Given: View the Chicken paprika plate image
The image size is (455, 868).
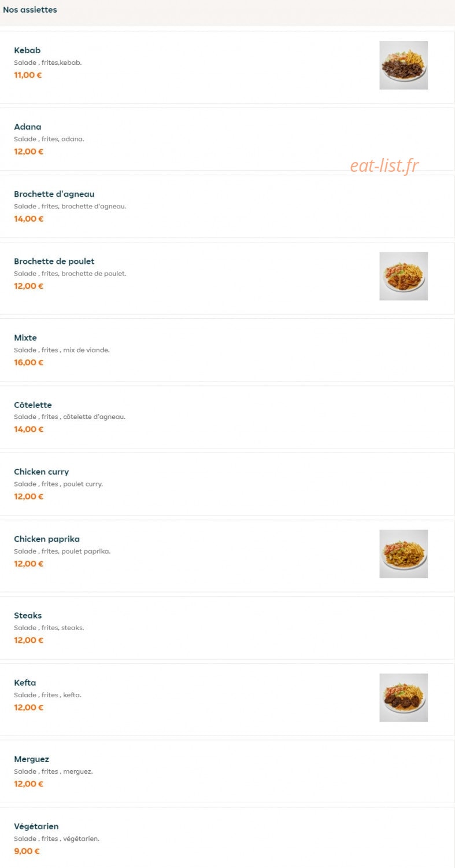Looking at the screenshot, I should point(404,554).
